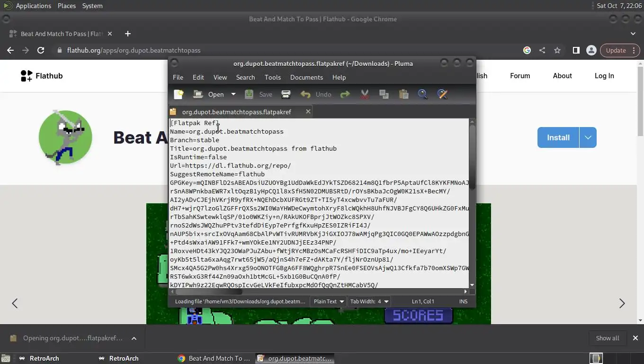The width and height of the screenshot is (644, 364).
Task: Expand the Chrome tab search chevron
Action: pos(633,34)
